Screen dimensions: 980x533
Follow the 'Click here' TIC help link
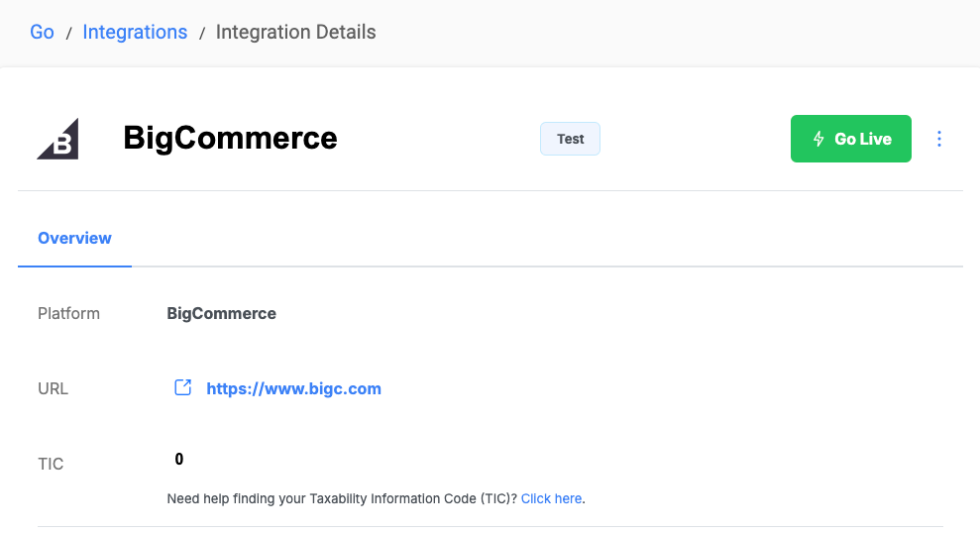551,498
